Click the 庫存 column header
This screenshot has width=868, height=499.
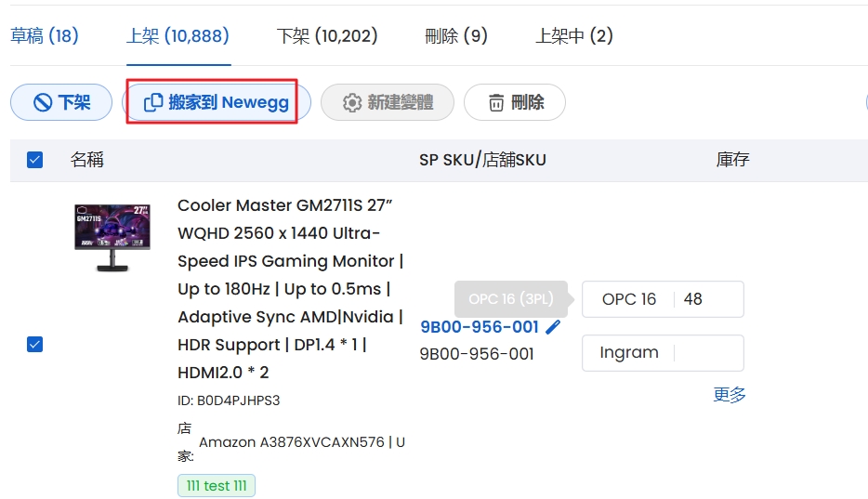click(x=732, y=160)
